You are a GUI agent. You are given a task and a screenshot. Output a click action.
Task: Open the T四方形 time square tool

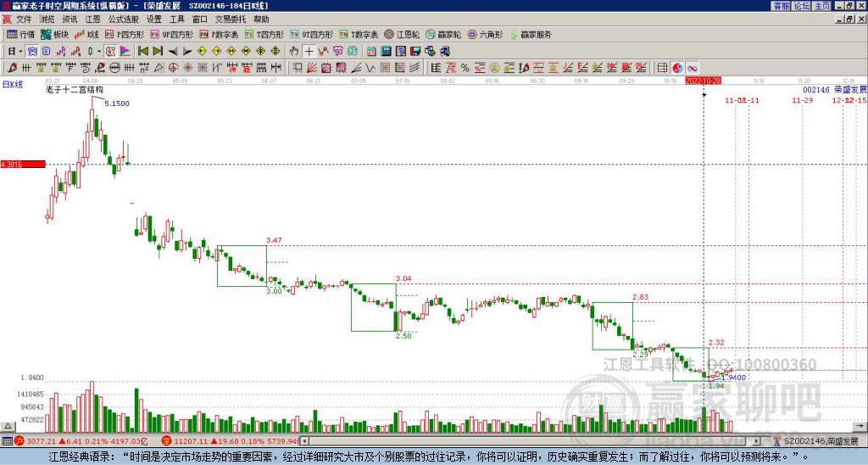tap(264, 34)
